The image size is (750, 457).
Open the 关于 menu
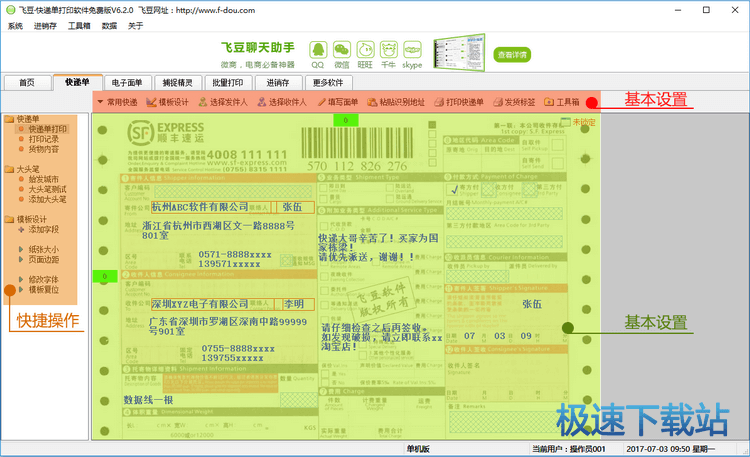coord(135,26)
